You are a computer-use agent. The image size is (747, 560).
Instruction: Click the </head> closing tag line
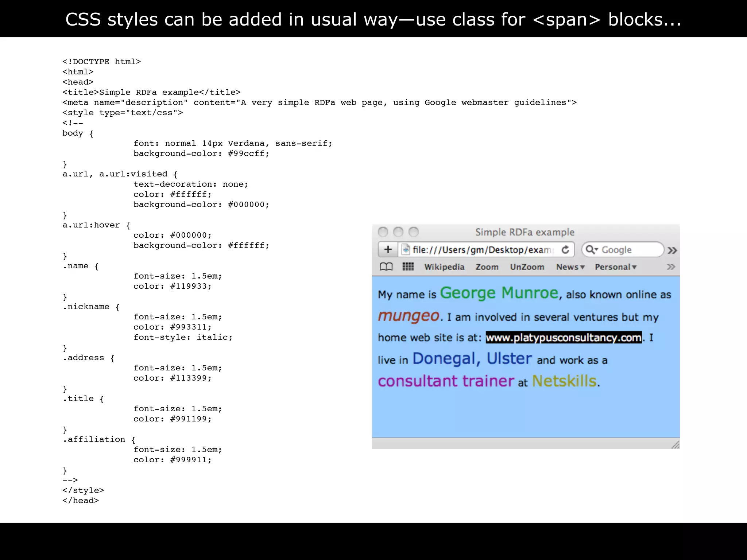81,501
